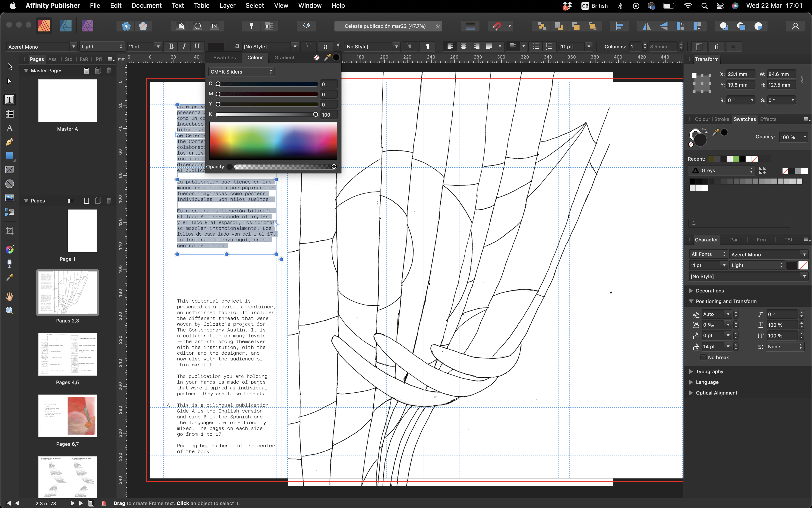This screenshot has width=812, height=508.
Task: Select the Rectangle shape tool
Action: [10, 156]
